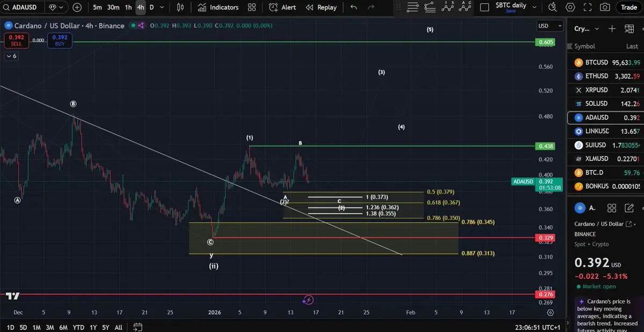Viewport: 644px width, 332px height.
Task: Add symbol to compare with plus icon
Action: point(77,8)
